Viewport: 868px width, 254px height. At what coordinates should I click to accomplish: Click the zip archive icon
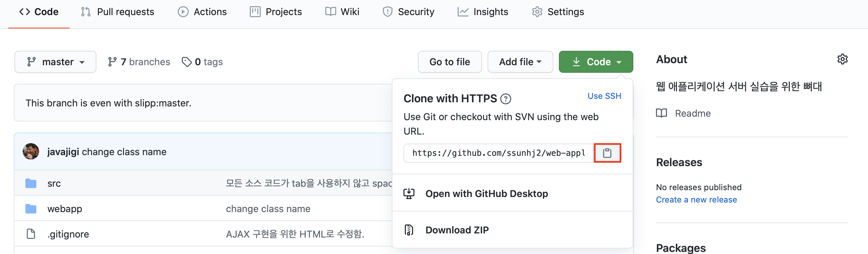tap(409, 230)
